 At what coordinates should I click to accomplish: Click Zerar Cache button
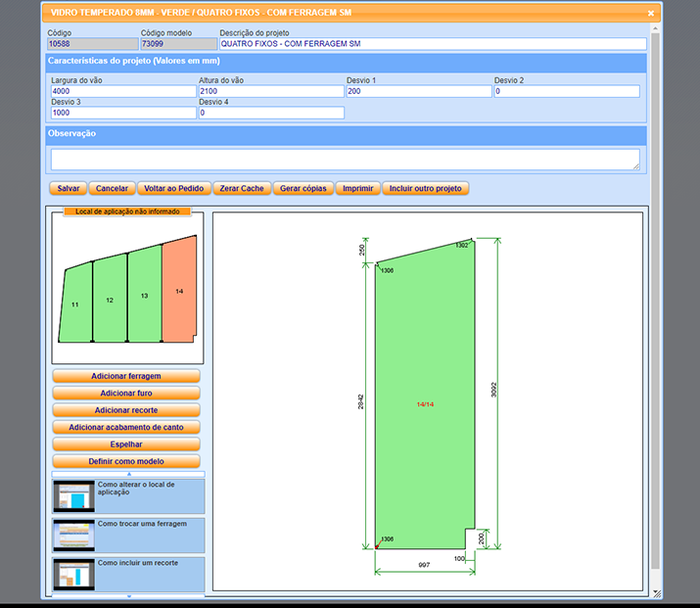pyautogui.click(x=241, y=188)
